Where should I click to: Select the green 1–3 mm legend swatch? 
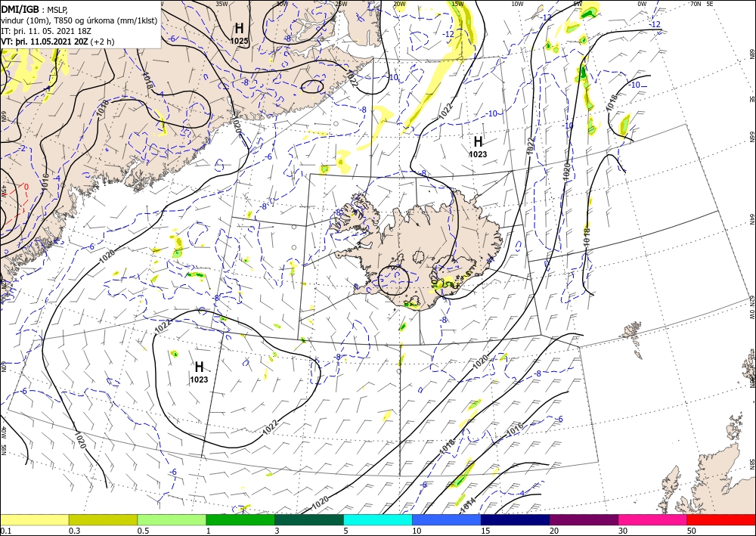click(240, 519)
